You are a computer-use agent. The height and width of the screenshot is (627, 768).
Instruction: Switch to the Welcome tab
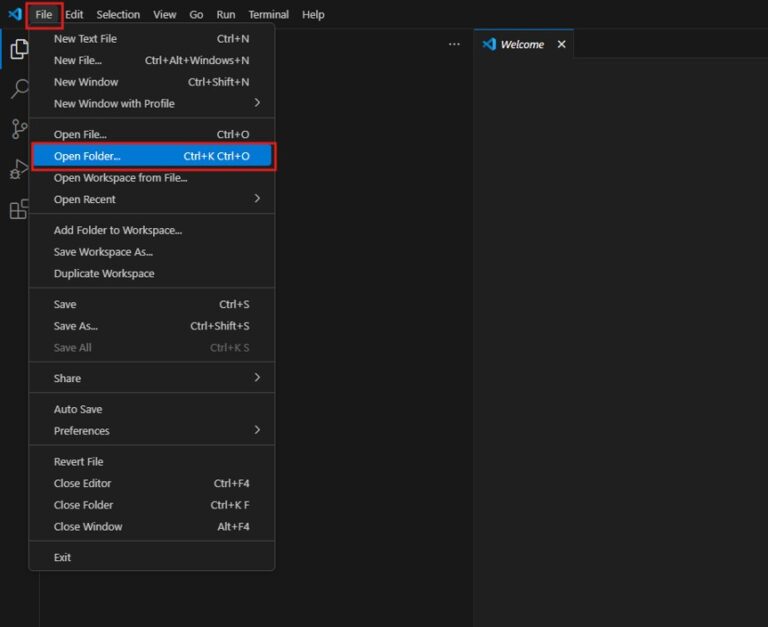coord(521,45)
